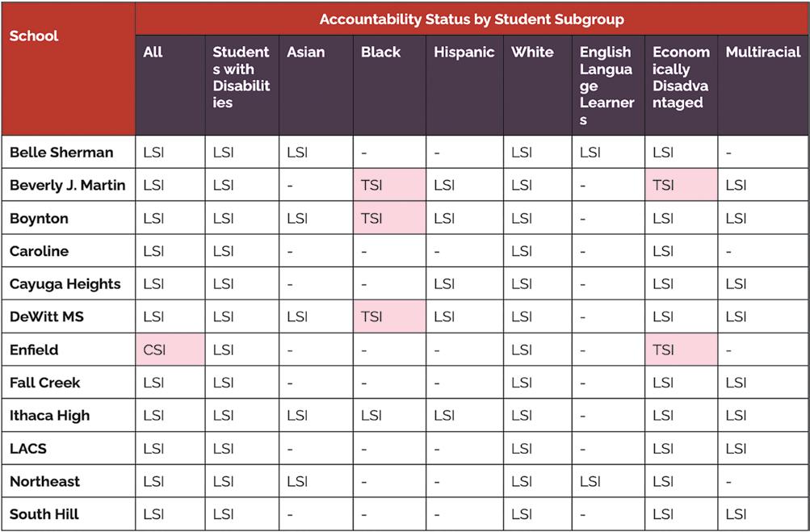Click the Economically Disadvantaged column header

681,77
